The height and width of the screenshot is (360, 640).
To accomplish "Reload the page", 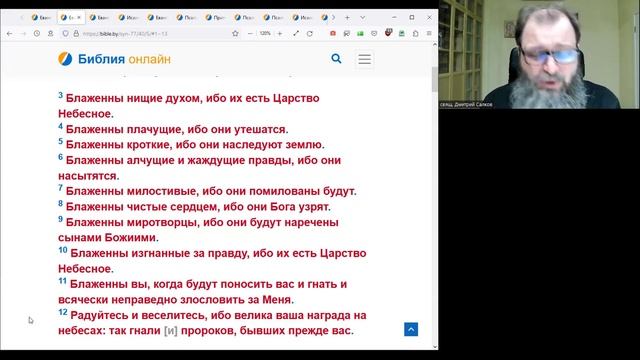I will coord(310,33).
